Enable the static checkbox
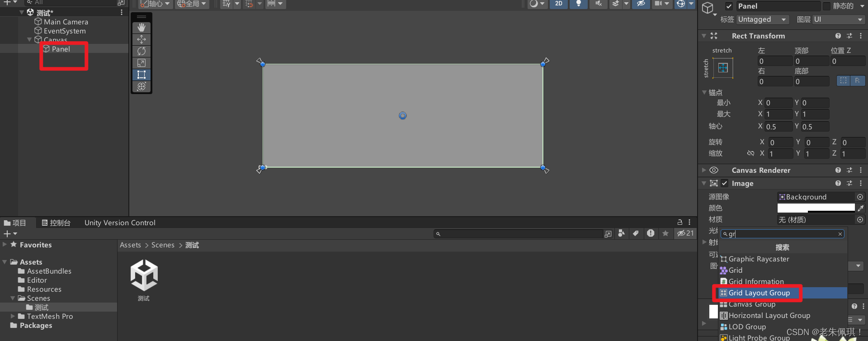868x341 pixels. [x=826, y=6]
